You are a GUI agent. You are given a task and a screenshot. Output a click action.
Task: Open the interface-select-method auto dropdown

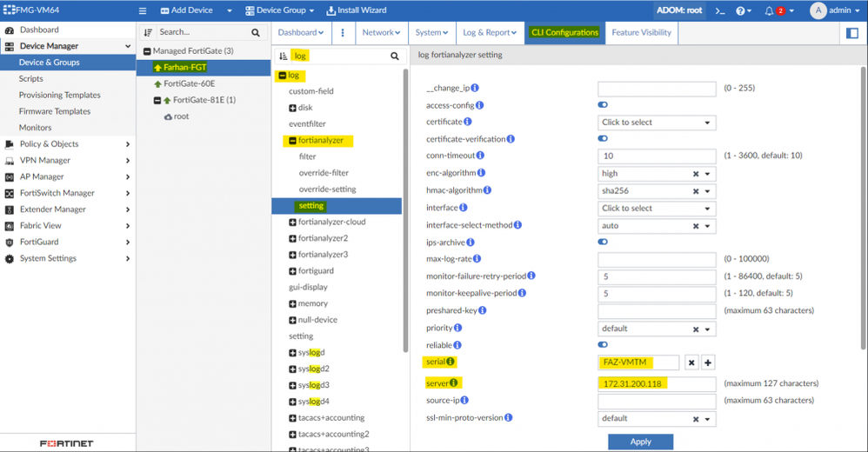click(657, 226)
